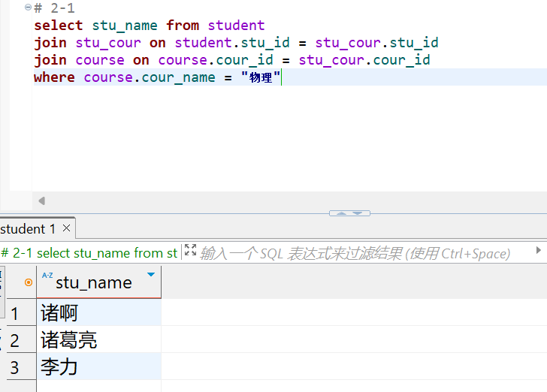Click the editor/results panel divider handle

coord(349,213)
